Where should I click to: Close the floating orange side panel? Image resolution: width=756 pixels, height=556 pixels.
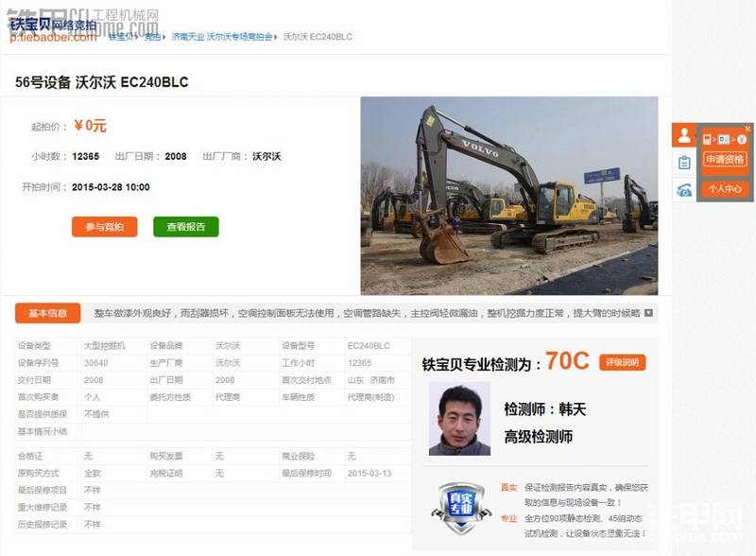(747, 129)
